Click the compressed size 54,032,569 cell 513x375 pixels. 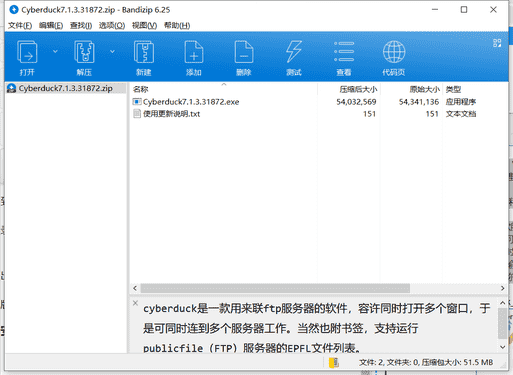coord(356,102)
